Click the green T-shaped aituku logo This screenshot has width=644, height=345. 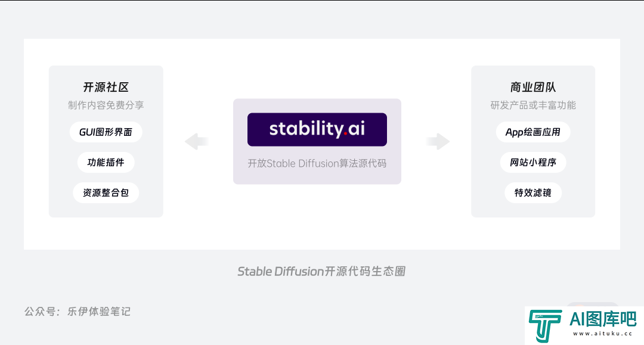[545, 326]
